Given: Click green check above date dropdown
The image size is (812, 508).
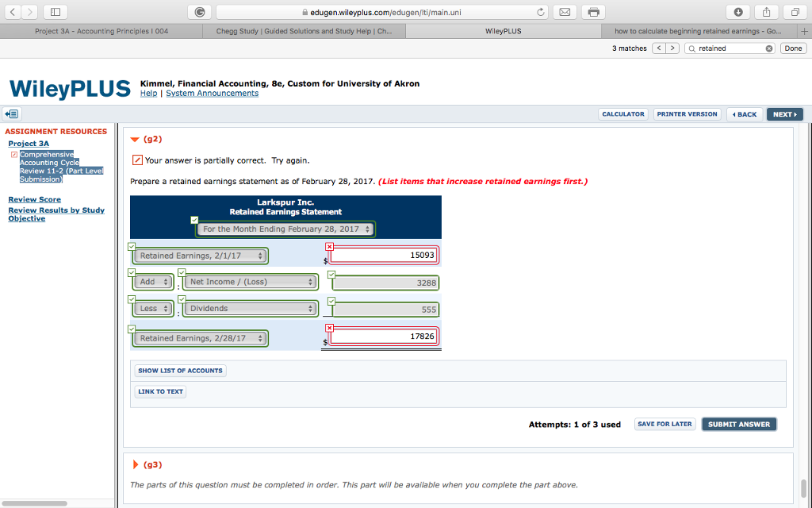Looking at the screenshot, I should [x=194, y=220].
